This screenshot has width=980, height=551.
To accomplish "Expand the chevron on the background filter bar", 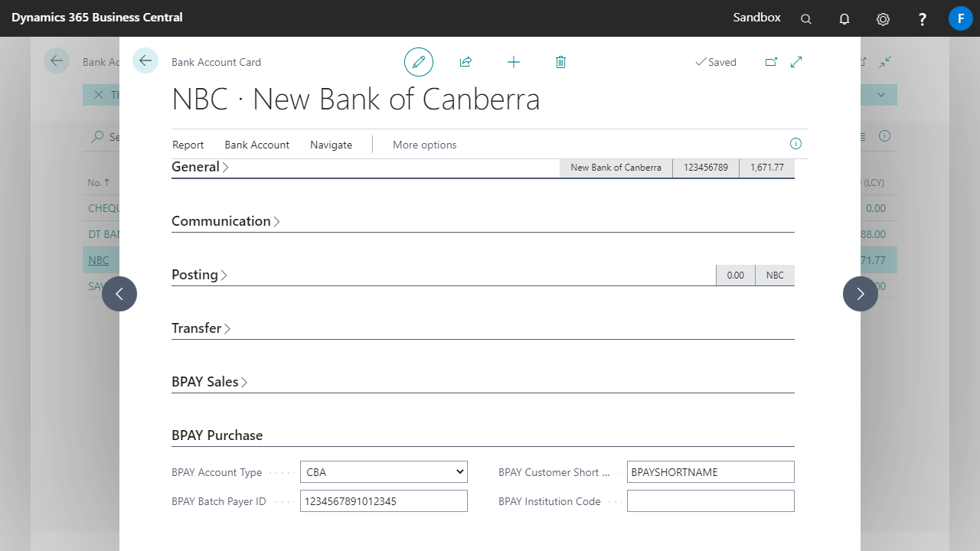I will pyautogui.click(x=881, y=95).
